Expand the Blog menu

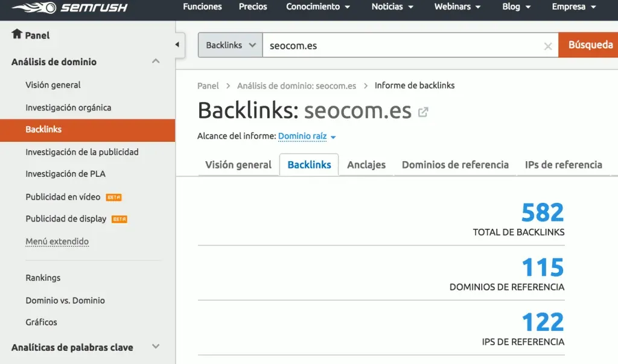517,7
